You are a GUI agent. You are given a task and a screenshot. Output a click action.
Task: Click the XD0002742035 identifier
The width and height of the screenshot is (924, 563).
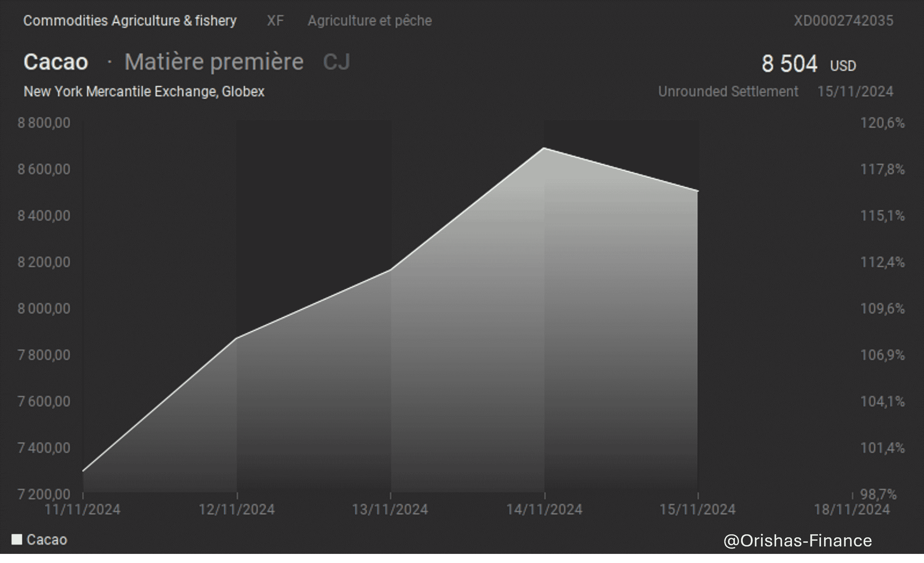[x=844, y=20]
